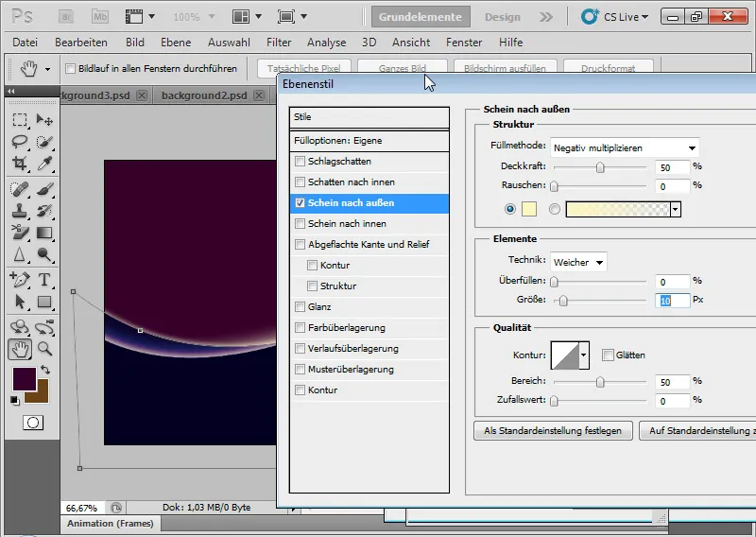Enable Schatten nach innen checkbox
The width and height of the screenshot is (756, 537).
(x=300, y=182)
